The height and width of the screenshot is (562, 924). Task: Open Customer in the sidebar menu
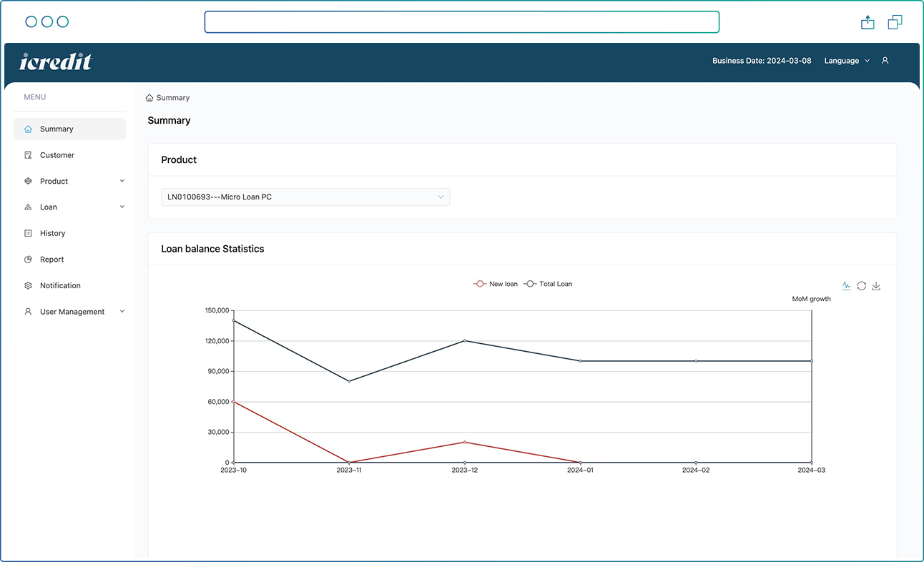click(x=69, y=155)
